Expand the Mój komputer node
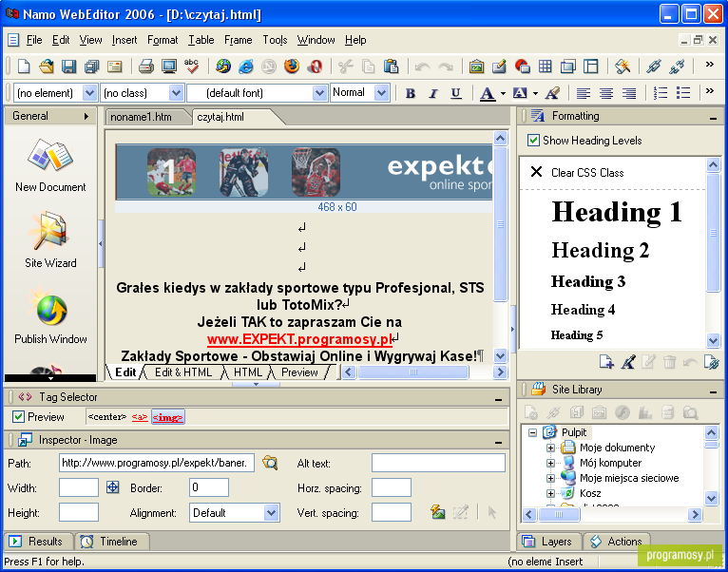This screenshot has width=728, height=572. coord(550,463)
